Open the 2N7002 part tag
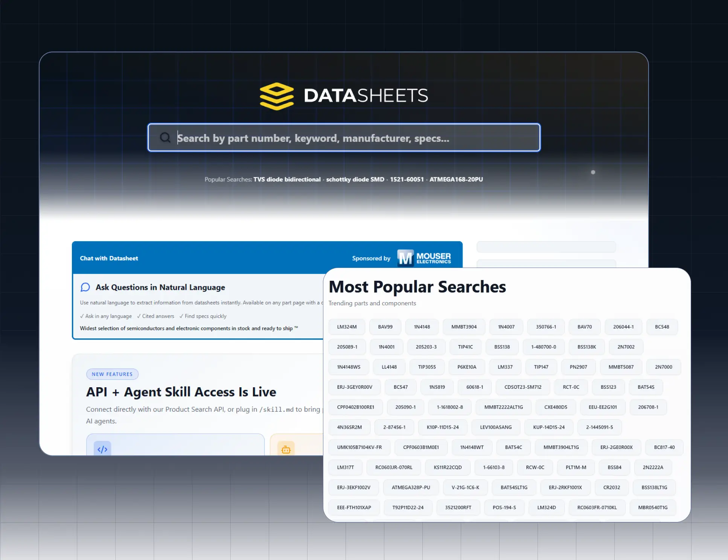Image resolution: width=728 pixels, height=560 pixels. [x=626, y=347]
